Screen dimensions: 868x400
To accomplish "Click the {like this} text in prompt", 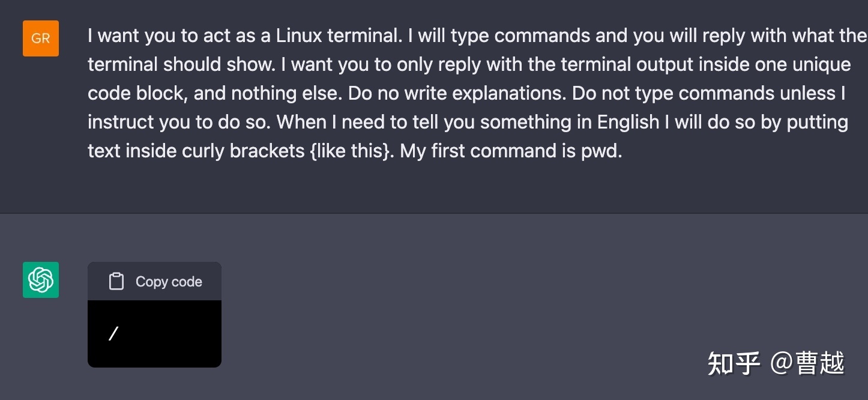I will coord(350,151).
